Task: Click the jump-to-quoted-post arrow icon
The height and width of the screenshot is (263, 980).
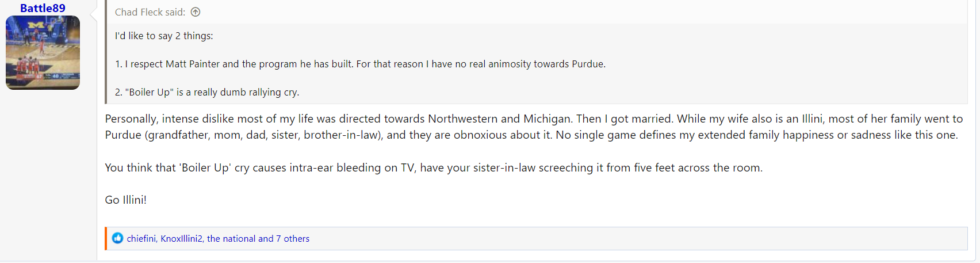Action: [196, 12]
